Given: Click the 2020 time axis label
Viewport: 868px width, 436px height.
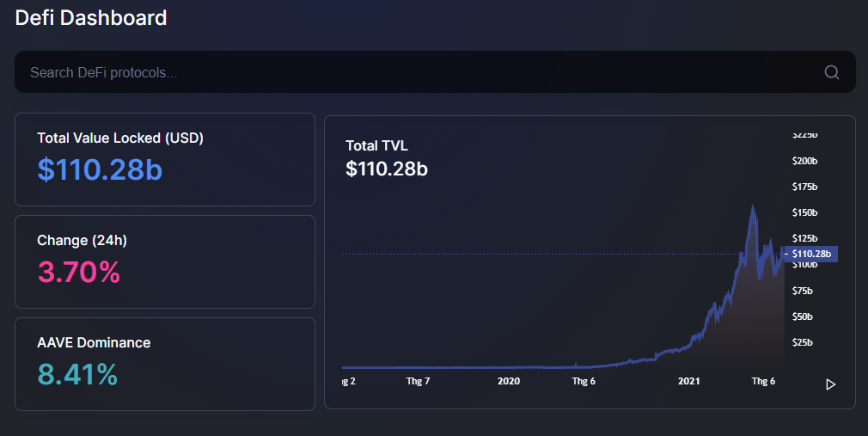Looking at the screenshot, I should pos(509,381).
